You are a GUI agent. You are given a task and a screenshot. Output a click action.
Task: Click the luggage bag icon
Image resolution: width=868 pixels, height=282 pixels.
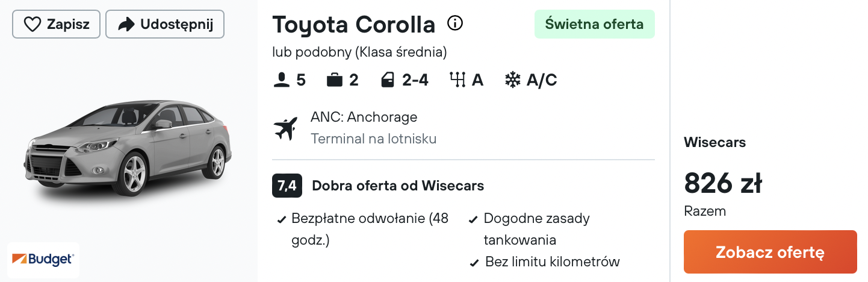click(x=335, y=80)
